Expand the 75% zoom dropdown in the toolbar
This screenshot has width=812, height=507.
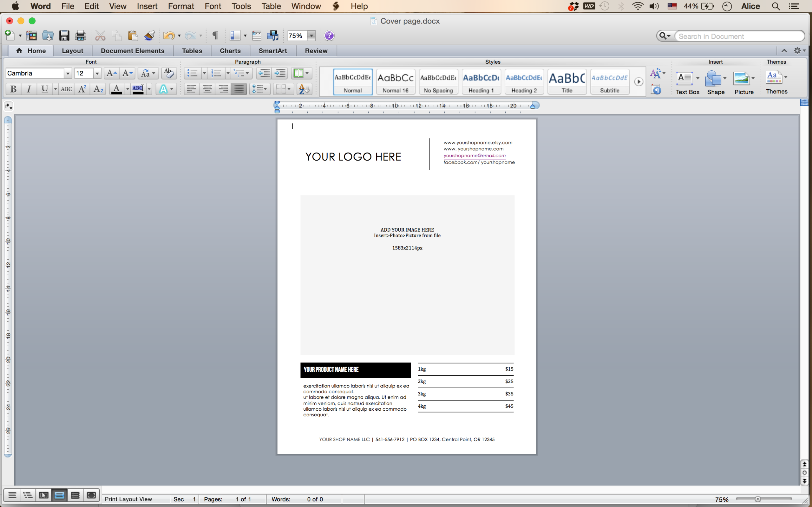(312, 35)
